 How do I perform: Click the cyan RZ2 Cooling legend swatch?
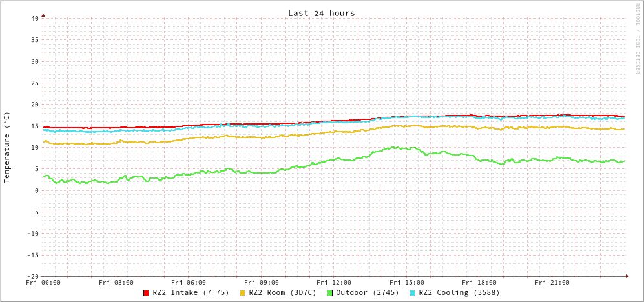click(x=412, y=293)
